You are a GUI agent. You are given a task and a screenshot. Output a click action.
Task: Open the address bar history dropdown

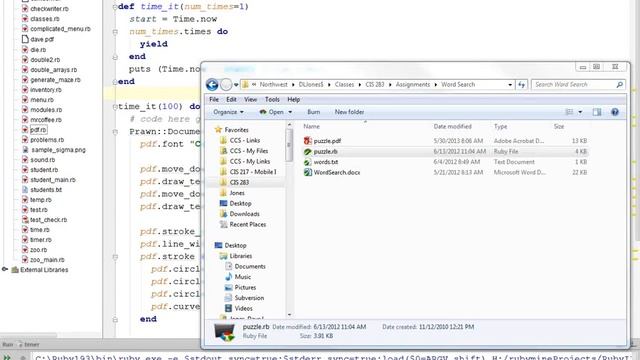[x=510, y=85]
